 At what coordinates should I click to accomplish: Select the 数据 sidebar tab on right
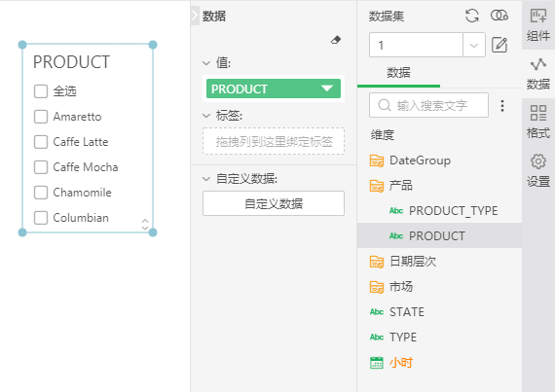pyautogui.click(x=538, y=74)
